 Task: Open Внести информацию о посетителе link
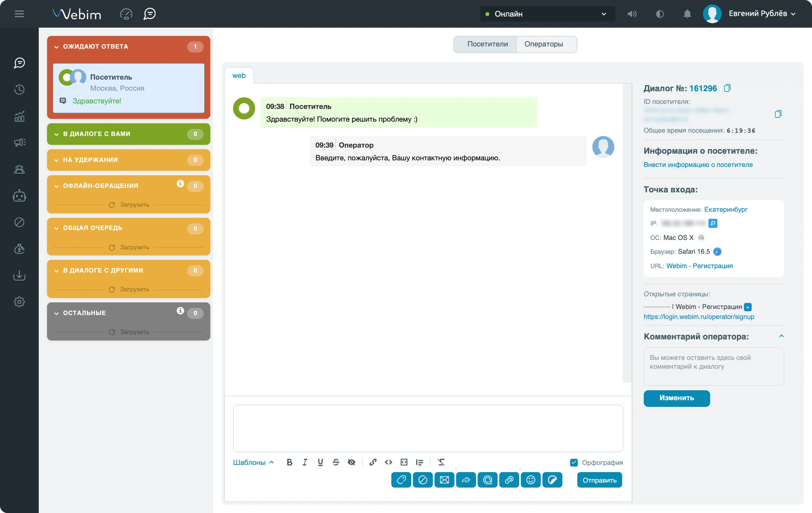click(698, 165)
